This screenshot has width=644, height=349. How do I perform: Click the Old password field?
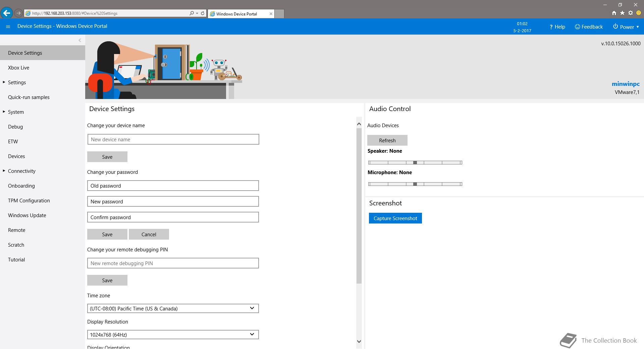(x=173, y=186)
